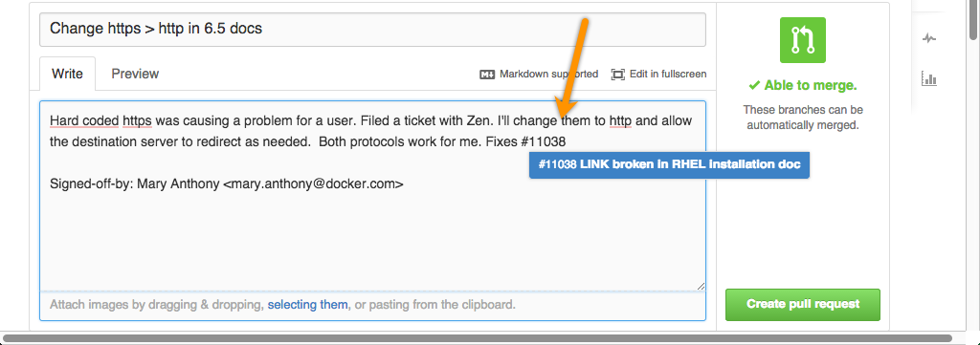Open the Pulse sidebar icon

click(929, 38)
